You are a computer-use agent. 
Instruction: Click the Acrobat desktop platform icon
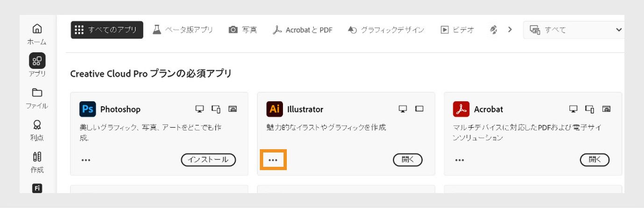(x=573, y=109)
